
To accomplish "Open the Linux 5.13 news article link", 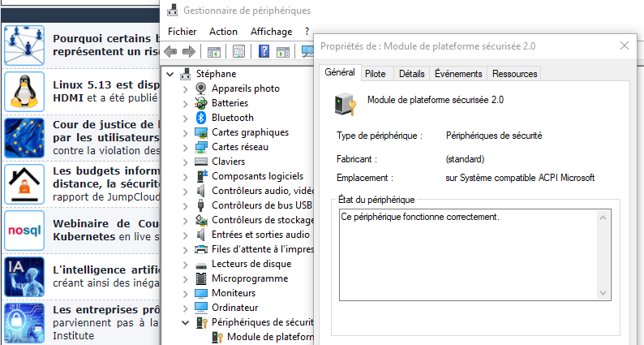I will [105, 91].
